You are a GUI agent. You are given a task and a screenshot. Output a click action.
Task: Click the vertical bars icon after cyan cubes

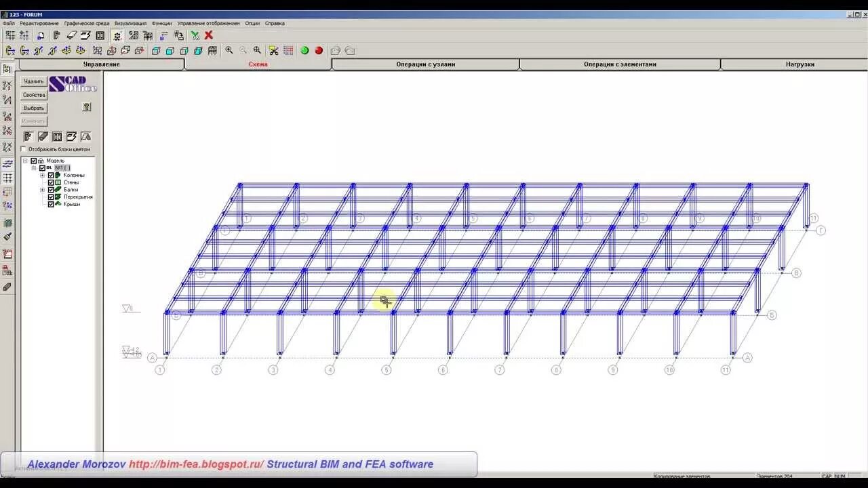212,50
